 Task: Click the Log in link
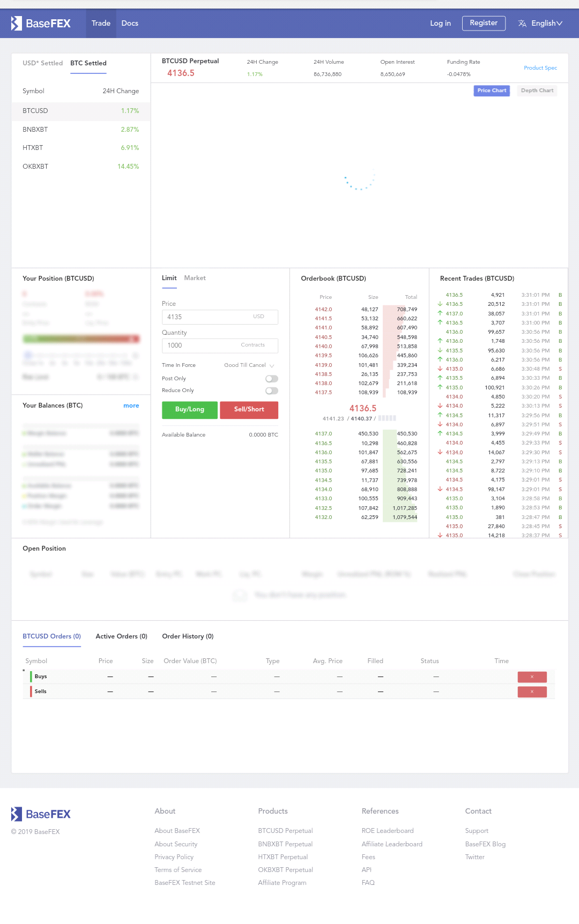pos(440,23)
